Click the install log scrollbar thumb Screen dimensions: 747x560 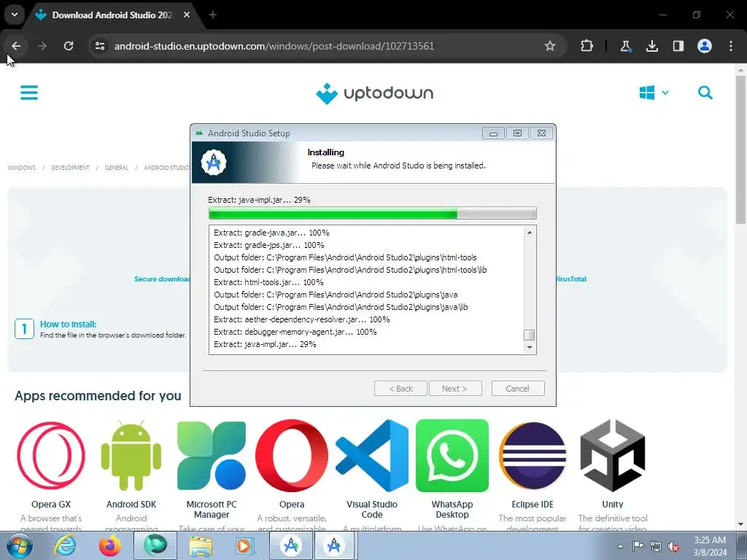tap(530, 335)
